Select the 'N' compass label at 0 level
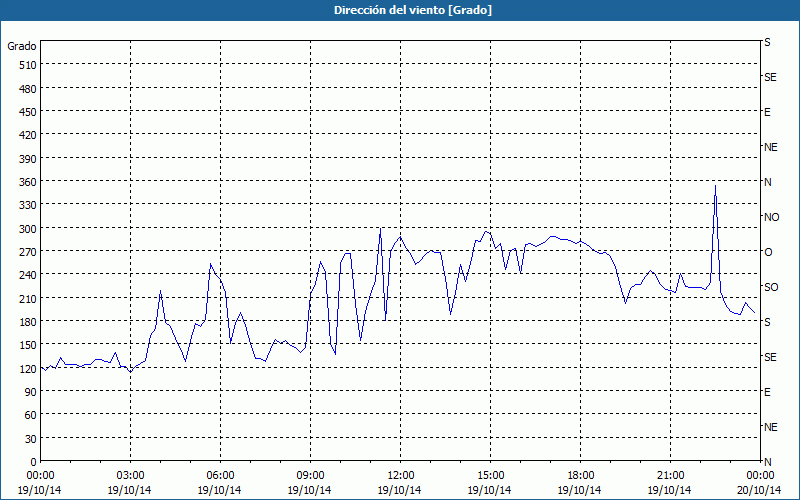This screenshot has width=800, height=500. pyautogui.click(x=767, y=462)
